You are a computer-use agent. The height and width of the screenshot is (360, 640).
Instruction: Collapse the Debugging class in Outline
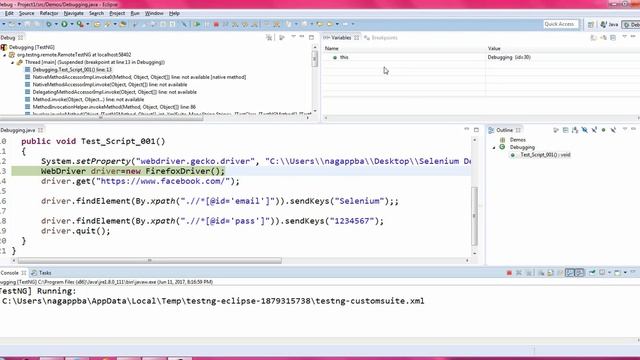point(494,147)
